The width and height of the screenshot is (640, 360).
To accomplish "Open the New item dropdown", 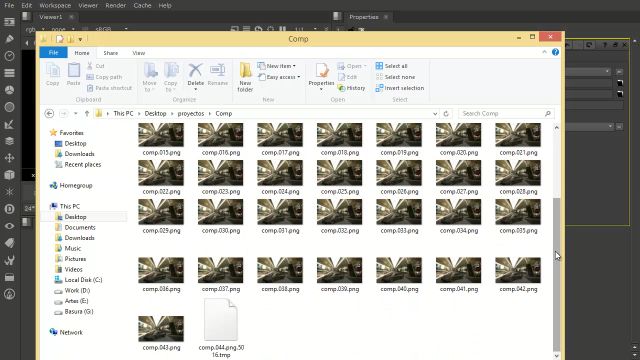I will pyautogui.click(x=277, y=66).
